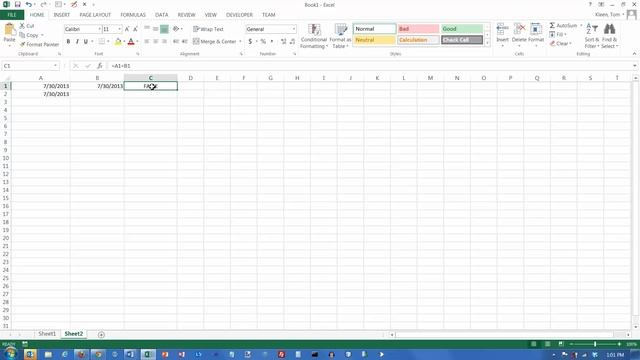
Task: Click the increase decimal icon
Action: (284, 41)
